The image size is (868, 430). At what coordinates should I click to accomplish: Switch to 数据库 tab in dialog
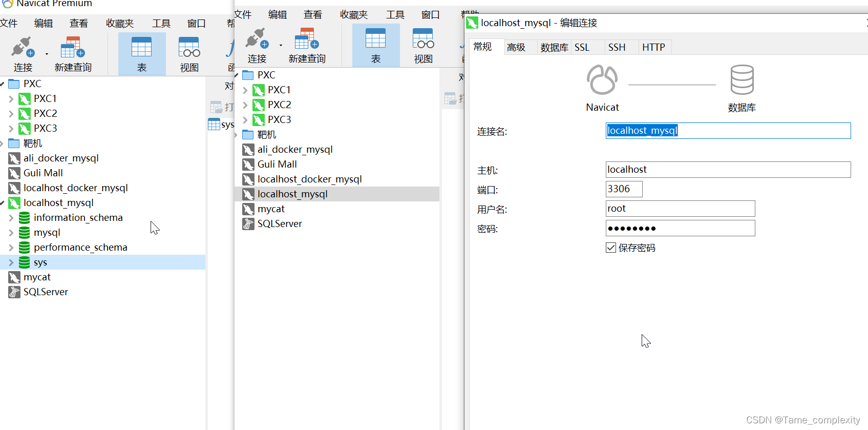click(x=554, y=47)
